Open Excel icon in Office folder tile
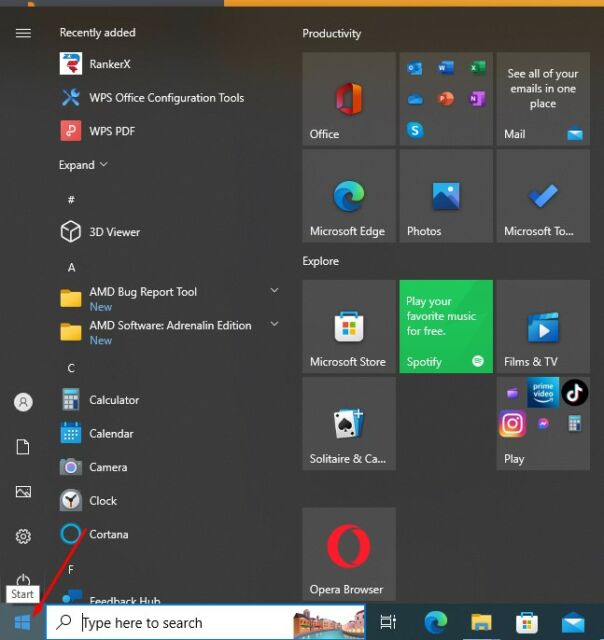604x640 pixels. [x=477, y=68]
